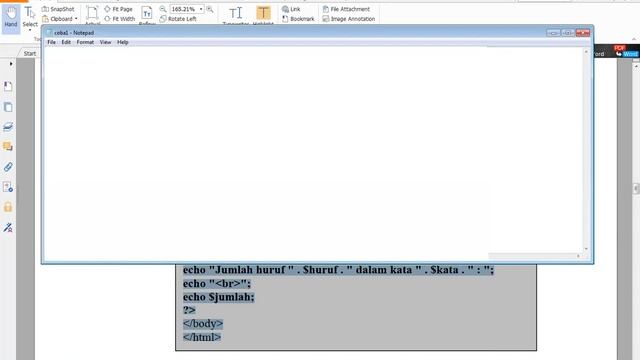The height and width of the screenshot is (360, 640).
Task: Open the Comments side panel icon
Action: coord(8,147)
